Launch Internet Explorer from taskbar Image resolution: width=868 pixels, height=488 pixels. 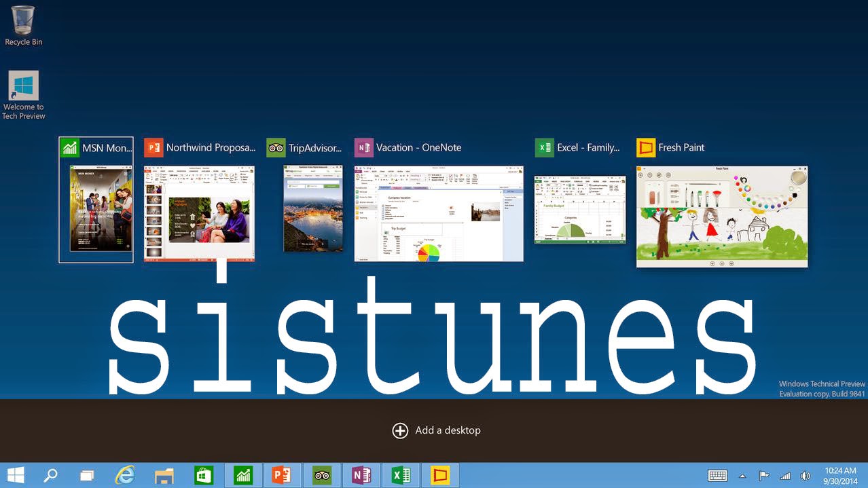tap(125, 475)
